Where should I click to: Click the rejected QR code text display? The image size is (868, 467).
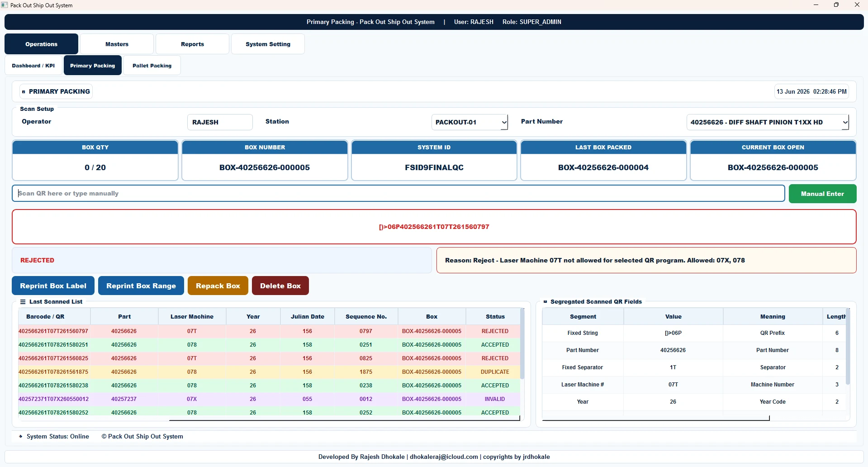point(434,227)
